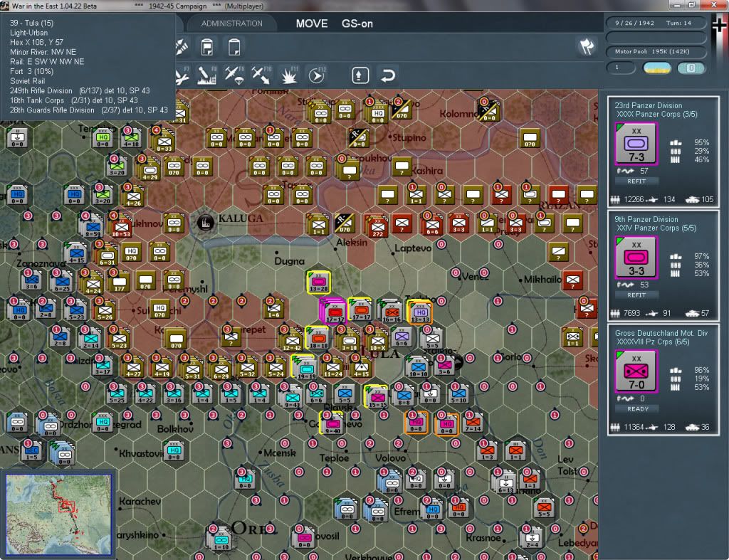Select the cyan 1=10 unit near Orel
This screenshot has width=729, height=560.
(221, 539)
